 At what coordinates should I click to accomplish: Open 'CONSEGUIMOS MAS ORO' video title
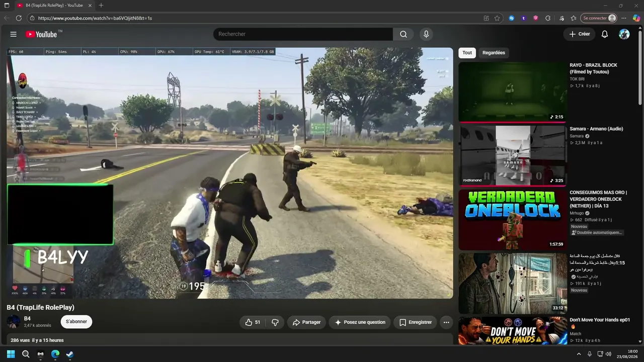[598, 199]
